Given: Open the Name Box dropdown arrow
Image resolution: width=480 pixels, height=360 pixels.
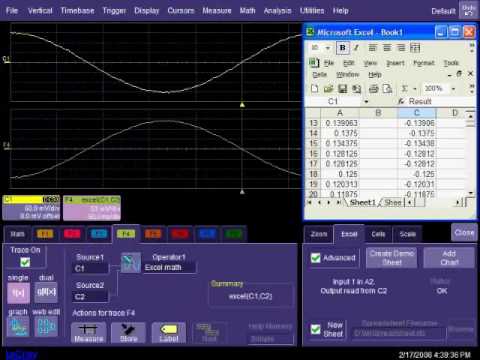Looking at the screenshot, I should (x=366, y=101).
